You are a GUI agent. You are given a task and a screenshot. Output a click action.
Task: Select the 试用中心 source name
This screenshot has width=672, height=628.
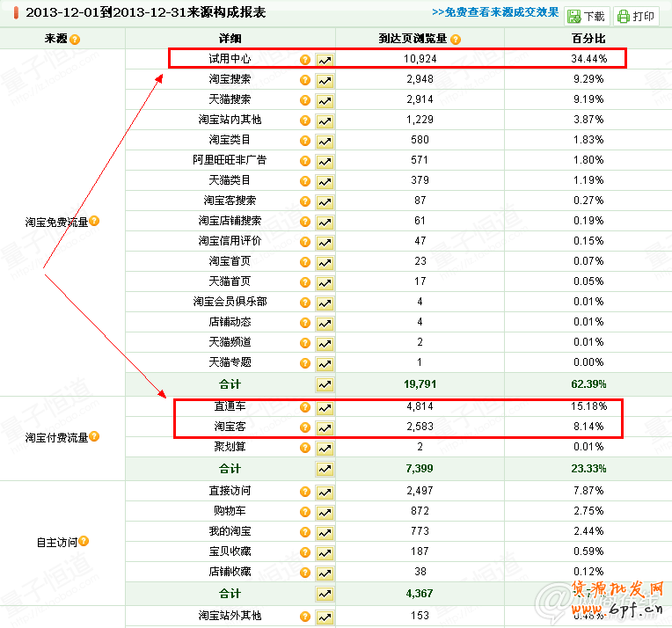pyautogui.click(x=230, y=59)
